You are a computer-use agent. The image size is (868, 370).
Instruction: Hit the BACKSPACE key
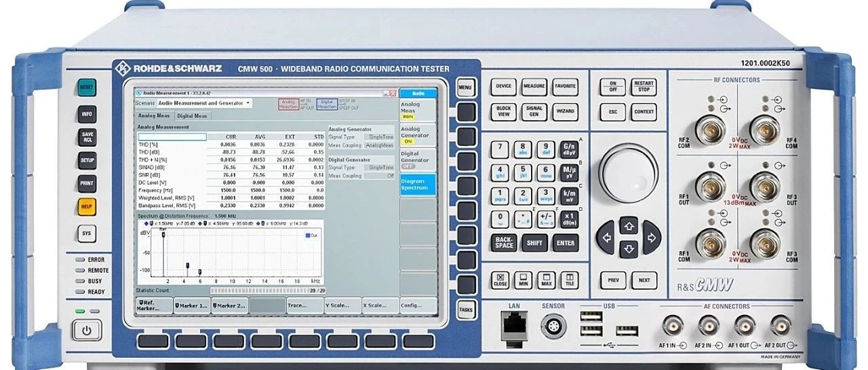pyautogui.click(x=504, y=242)
